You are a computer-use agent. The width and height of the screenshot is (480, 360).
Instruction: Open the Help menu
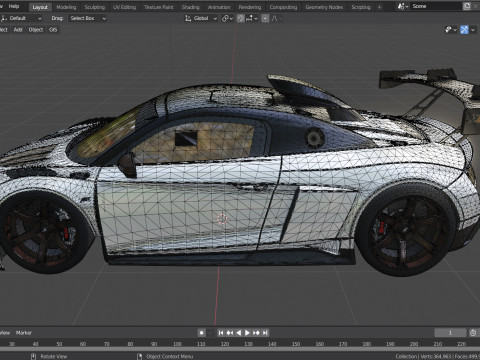tap(14, 6)
